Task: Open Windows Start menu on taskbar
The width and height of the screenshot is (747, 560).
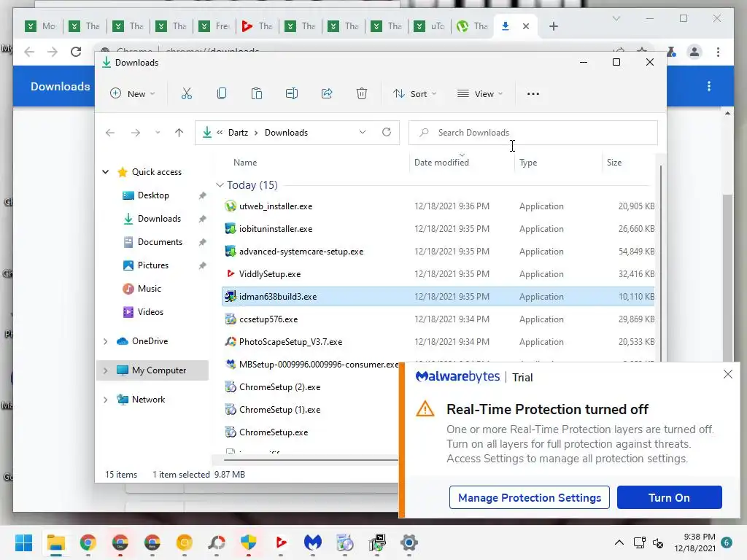Action: tap(23, 542)
